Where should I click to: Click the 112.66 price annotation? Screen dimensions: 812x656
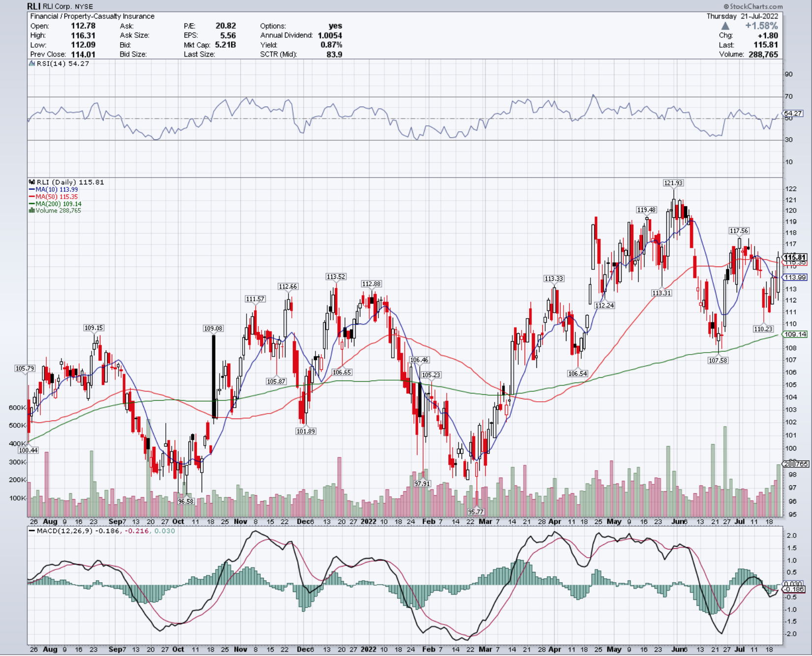coord(288,287)
